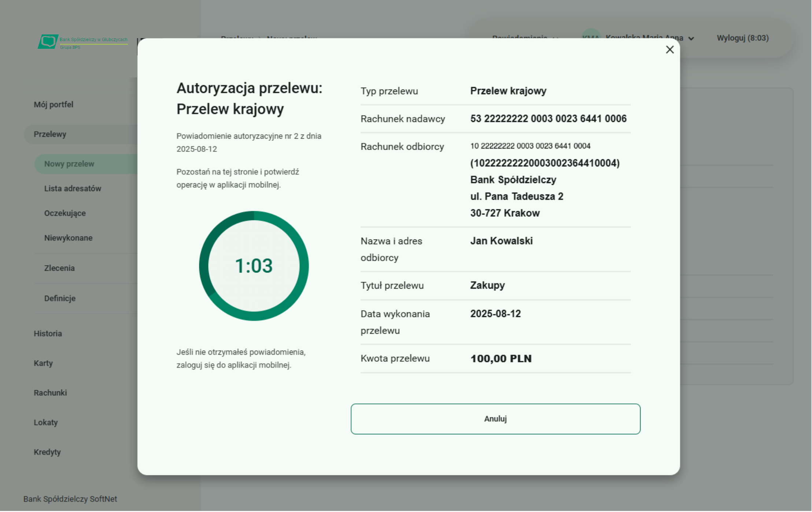The height and width of the screenshot is (512, 812).
Task: Open Kredyty section
Action: coord(47,452)
